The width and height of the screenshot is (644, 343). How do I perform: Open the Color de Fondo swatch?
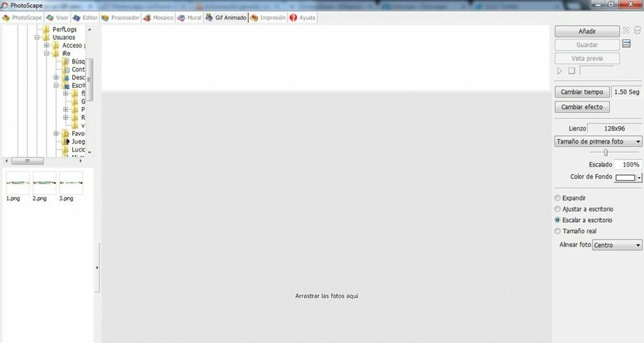point(625,177)
